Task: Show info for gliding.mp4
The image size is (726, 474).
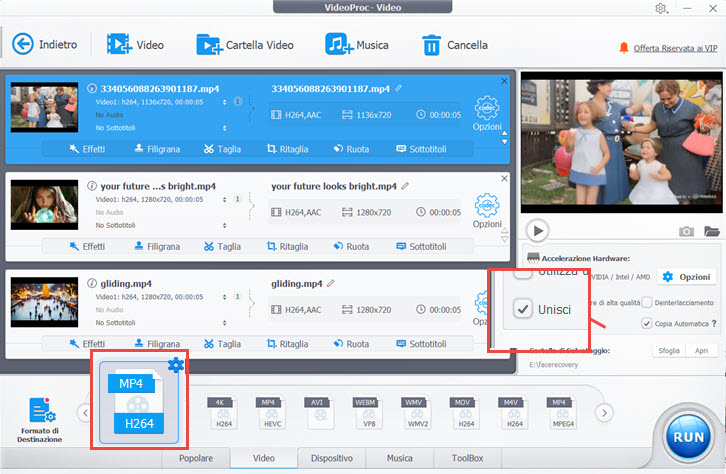Action: tap(92, 283)
